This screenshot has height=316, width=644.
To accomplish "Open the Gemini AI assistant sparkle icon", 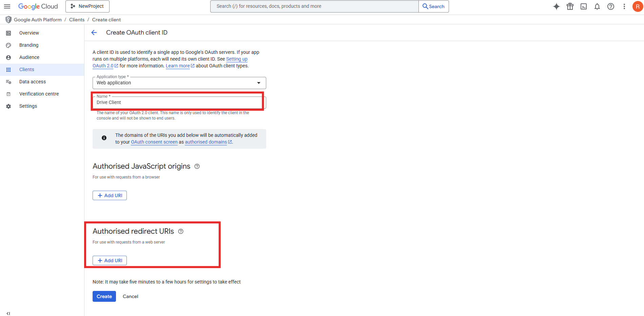I will (556, 6).
